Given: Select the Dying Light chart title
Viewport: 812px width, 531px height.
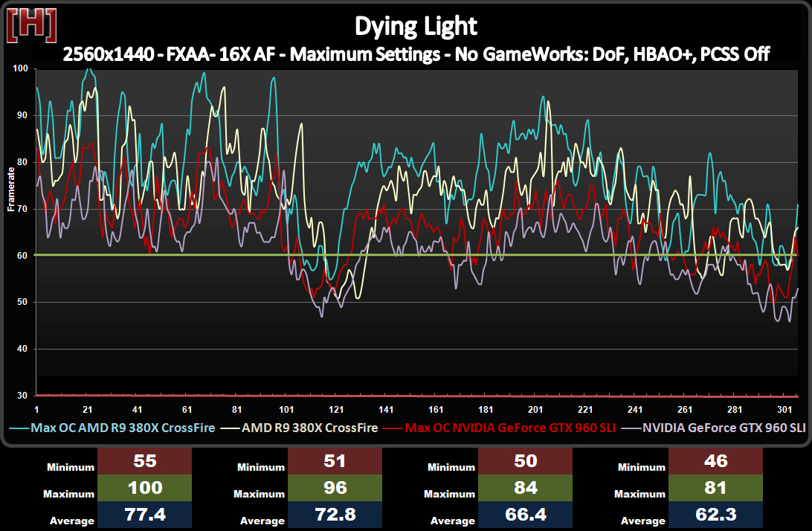Looking at the screenshot, I should click(416, 26).
